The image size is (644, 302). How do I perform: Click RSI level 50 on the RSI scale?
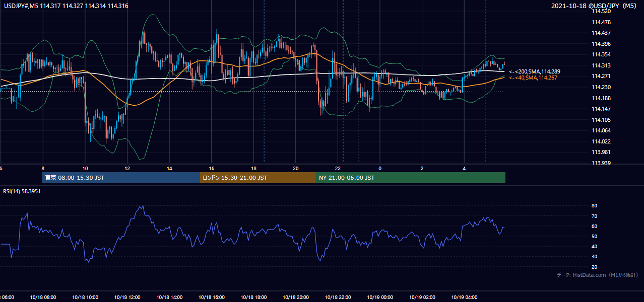coord(594,236)
